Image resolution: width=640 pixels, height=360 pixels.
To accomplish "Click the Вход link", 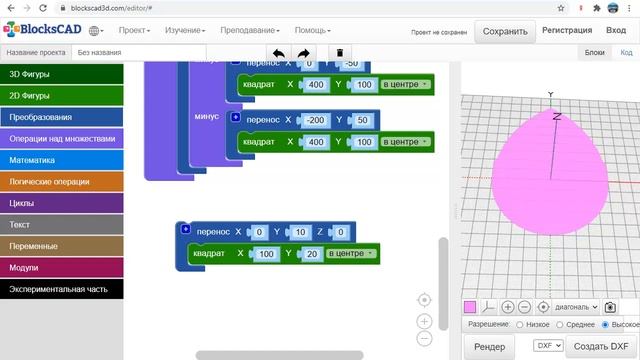I will coord(616,30).
